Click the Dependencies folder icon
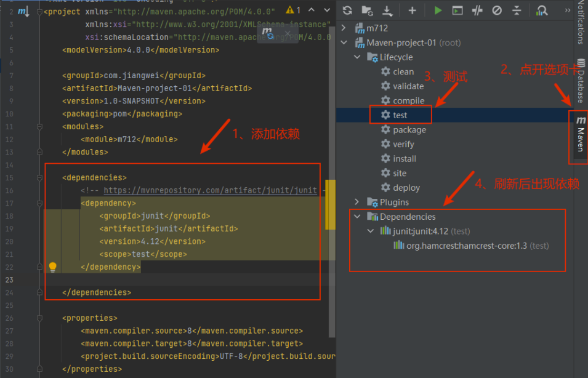 point(373,217)
